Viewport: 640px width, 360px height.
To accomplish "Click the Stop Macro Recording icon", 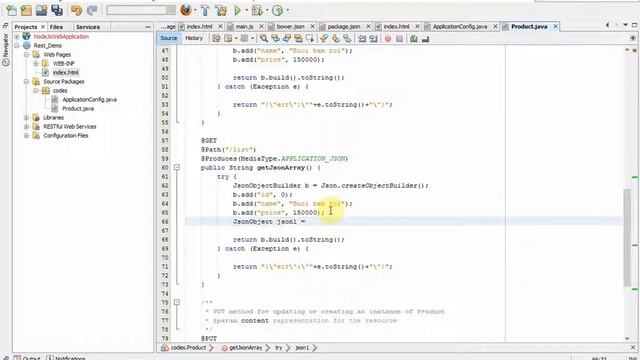I will pyautogui.click(x=399, y=38).
